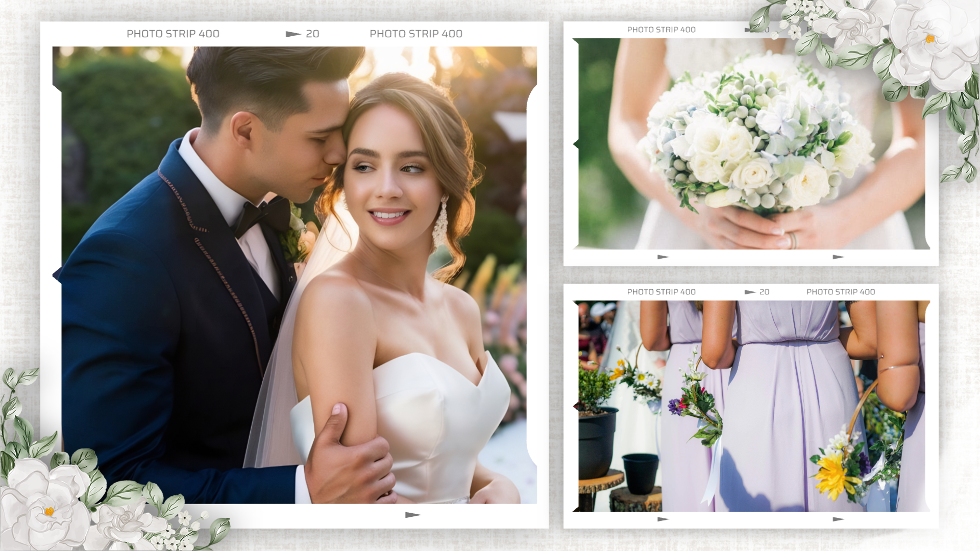This screenshot has height=551, width=980.
Task: Click the bottom-left arrow under the bouquet photo
Action: 663,257
